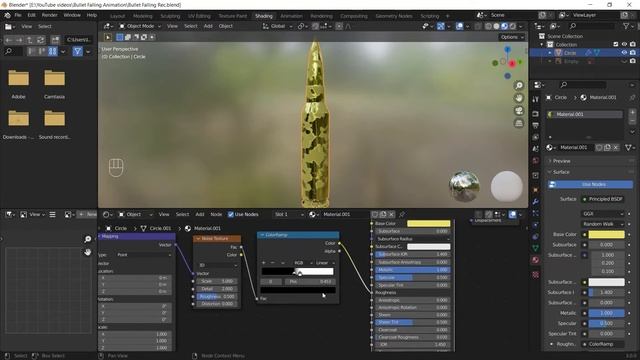Open the Material properties tab icon

coord(536,260)
